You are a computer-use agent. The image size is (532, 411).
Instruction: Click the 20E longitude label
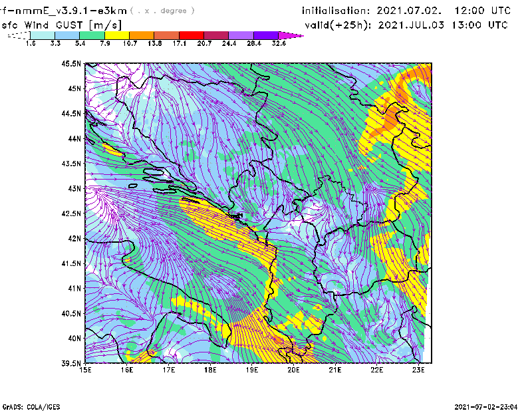tap(293, 370)
